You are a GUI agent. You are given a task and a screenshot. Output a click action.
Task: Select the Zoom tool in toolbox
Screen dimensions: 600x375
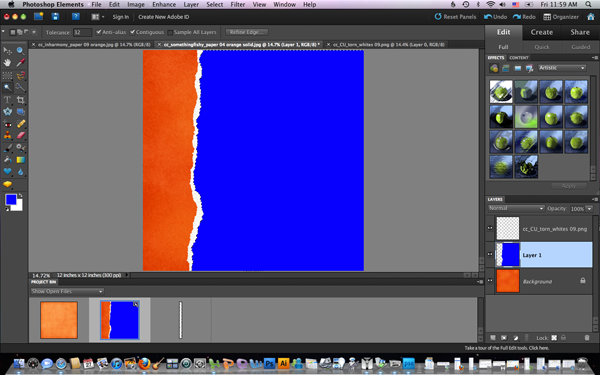tap(20, 51)
